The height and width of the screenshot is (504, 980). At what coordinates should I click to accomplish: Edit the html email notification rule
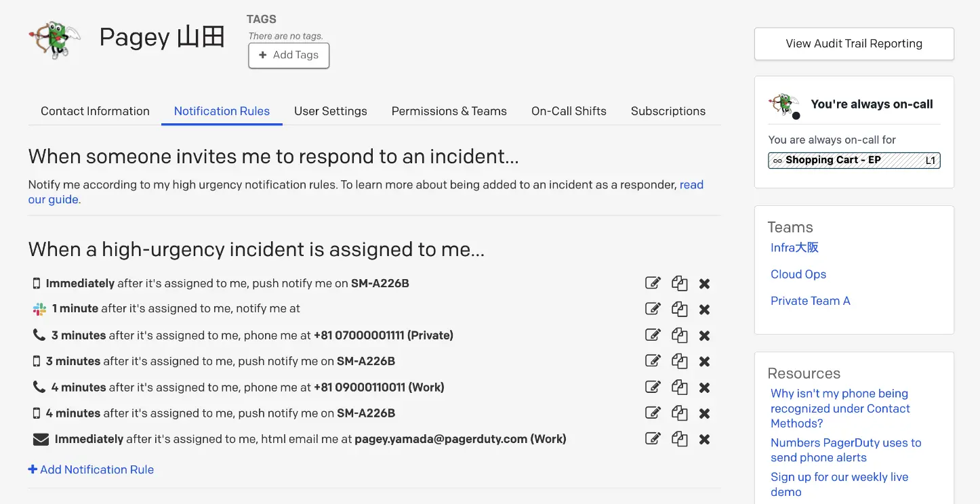[653, 438]
